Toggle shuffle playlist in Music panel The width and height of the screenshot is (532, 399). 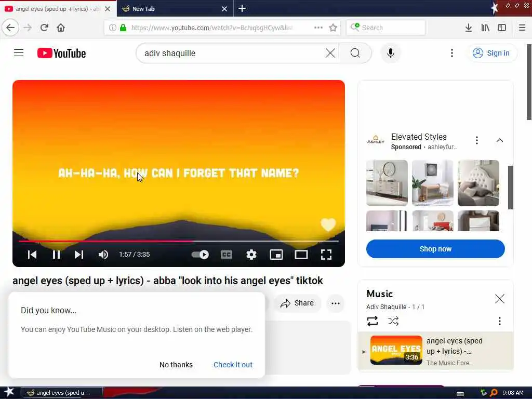393,321
